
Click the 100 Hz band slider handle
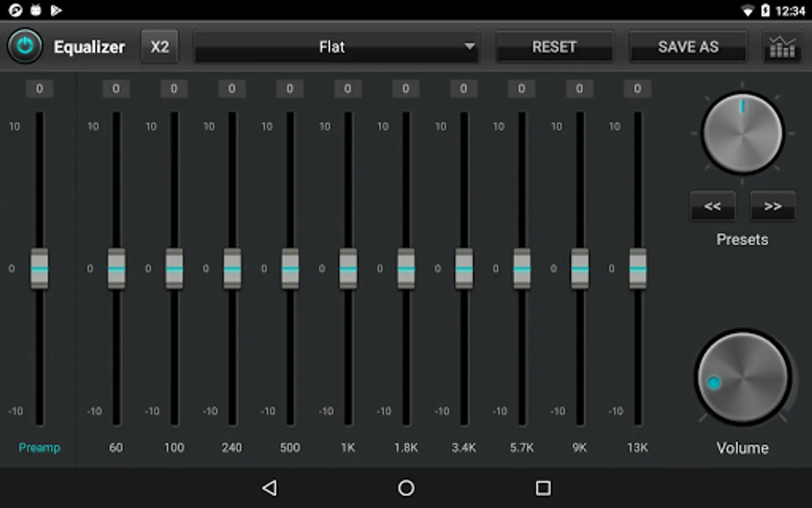coord(174,269)
